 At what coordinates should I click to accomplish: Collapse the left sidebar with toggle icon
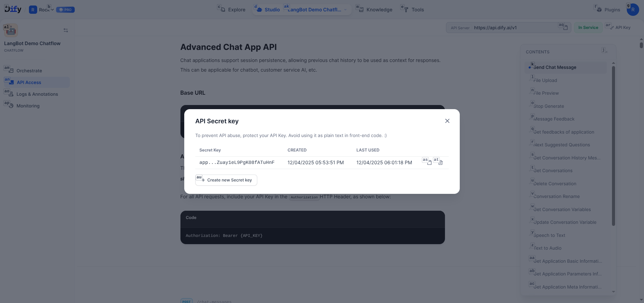point(66,30)
